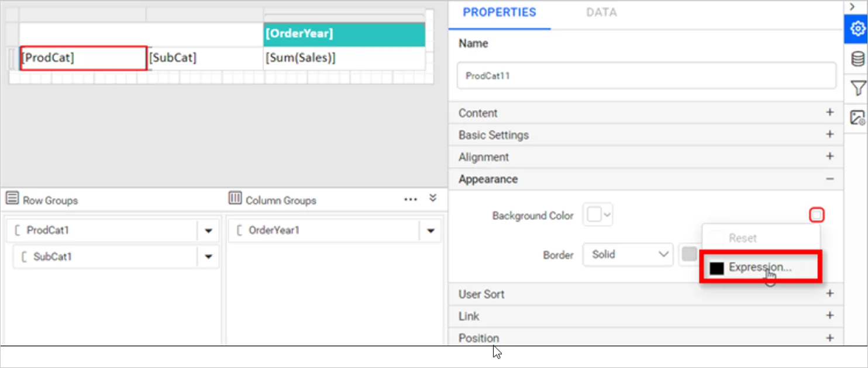Expand the Content section
This screenshot has height=368, width=868.
click(x=829, y=112)
